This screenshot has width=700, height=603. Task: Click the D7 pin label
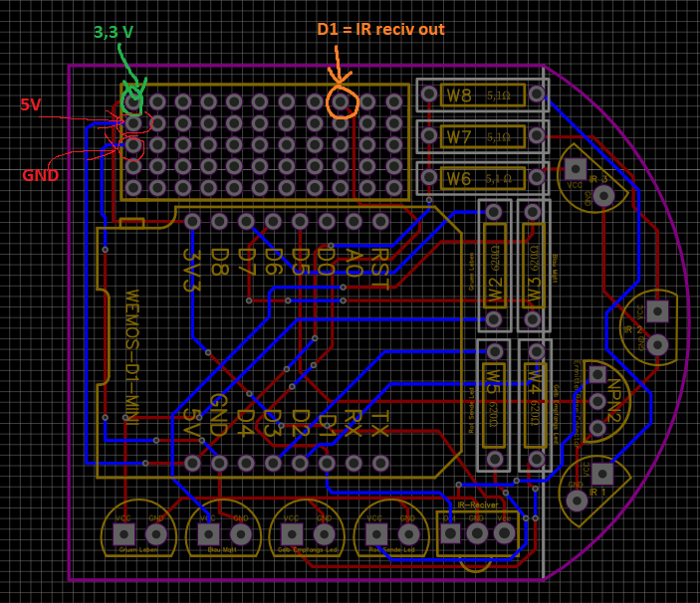pyautogui.click(x=246, y=263)
